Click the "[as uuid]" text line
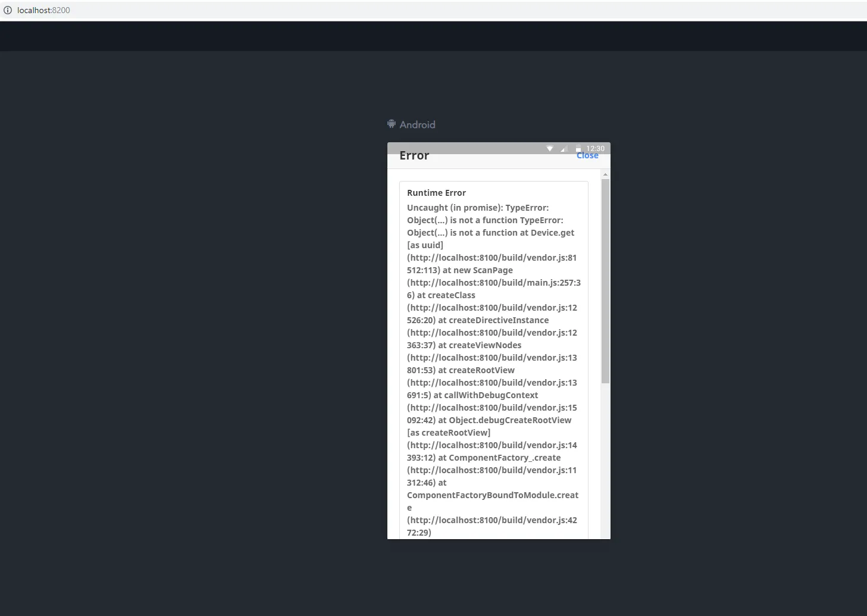 pyautogui.click(x=425, y=245)
